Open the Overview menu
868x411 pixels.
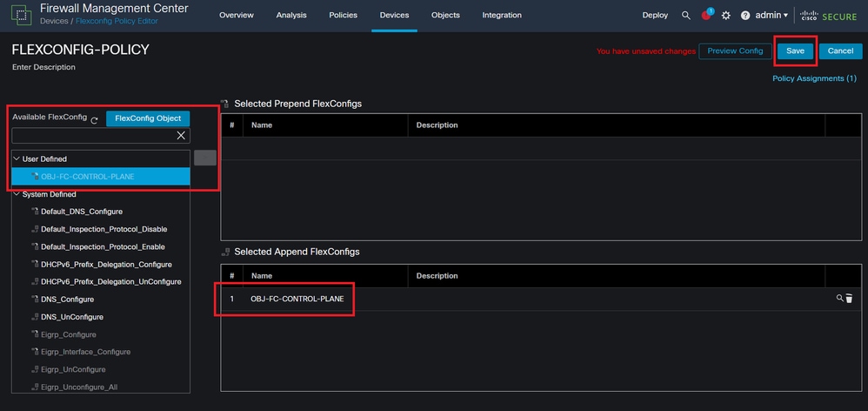tap(237, 16)
